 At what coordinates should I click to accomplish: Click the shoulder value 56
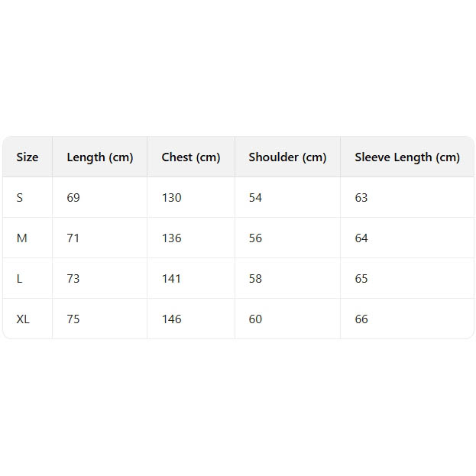point(255,238)
